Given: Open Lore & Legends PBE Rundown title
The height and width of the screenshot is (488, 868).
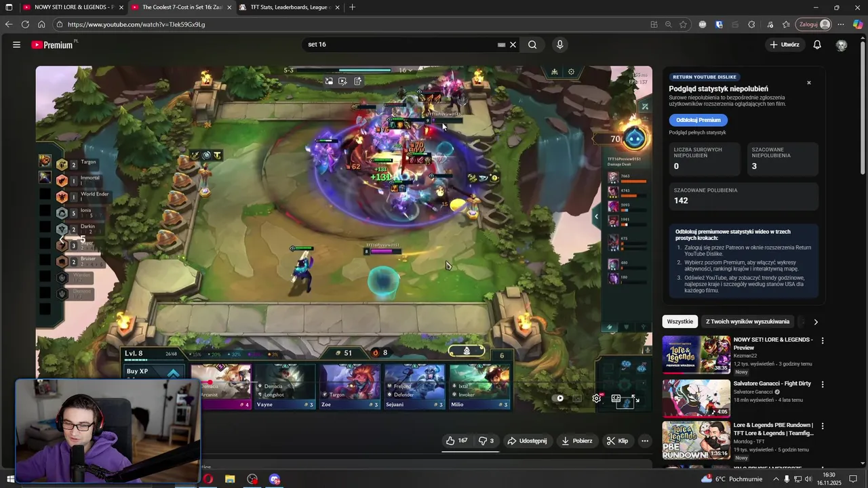Looking at the screenshot, I should coord(774,429).
